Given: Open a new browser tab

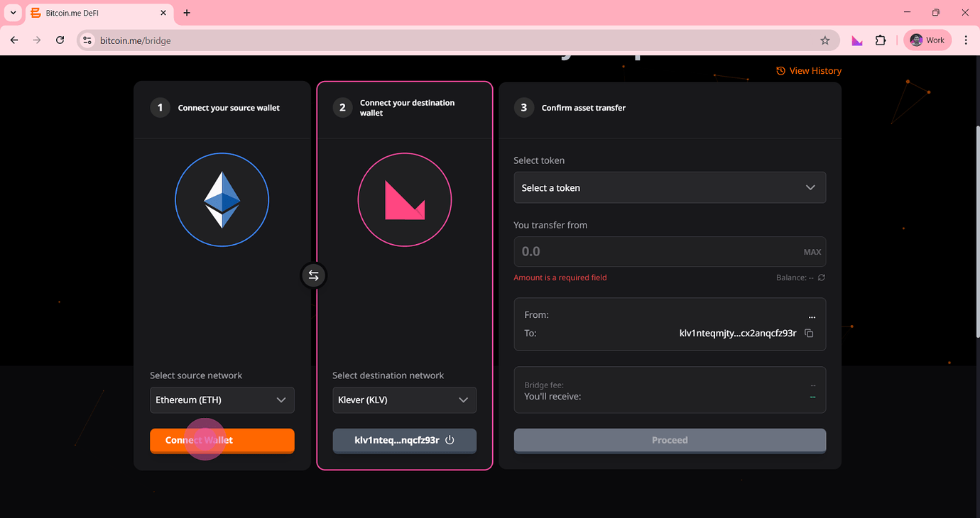Looking at the screenshot, I should point(187,13).
